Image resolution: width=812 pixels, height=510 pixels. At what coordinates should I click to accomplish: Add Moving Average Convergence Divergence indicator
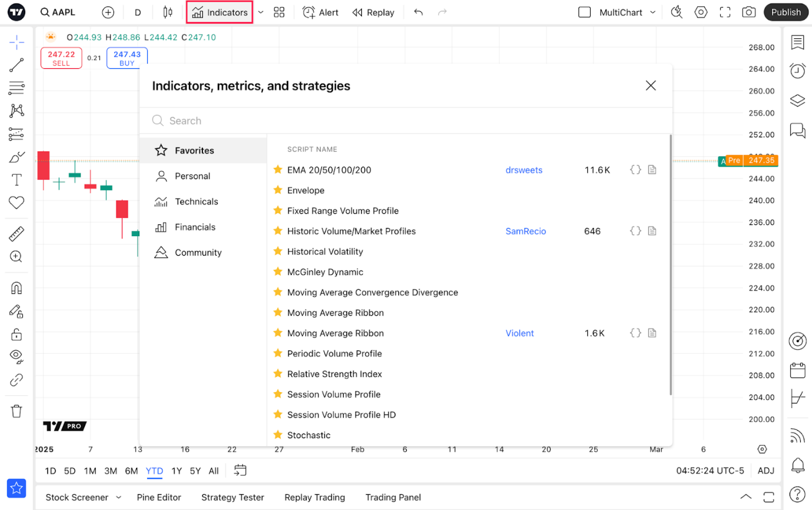point(372,292)
